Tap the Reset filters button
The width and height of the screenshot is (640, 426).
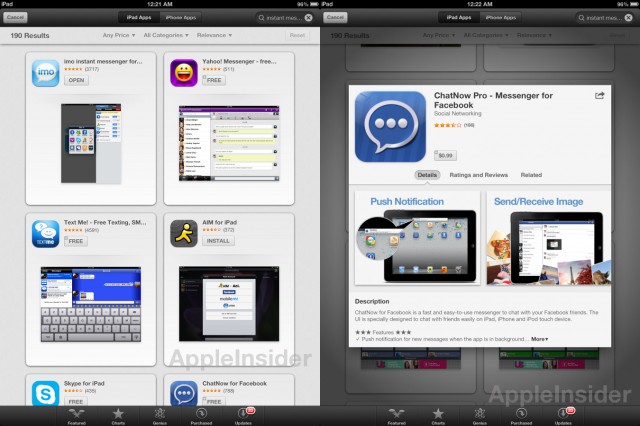[297, 35]
